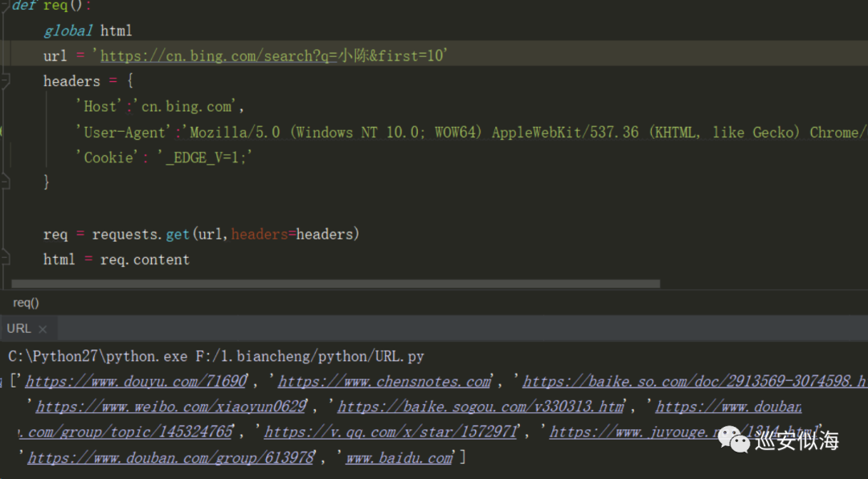This screenshot has width=868, height=479.
Task: Collapse the def req() function fold marker
Action: pyautogui.click(x=5, y=6)
